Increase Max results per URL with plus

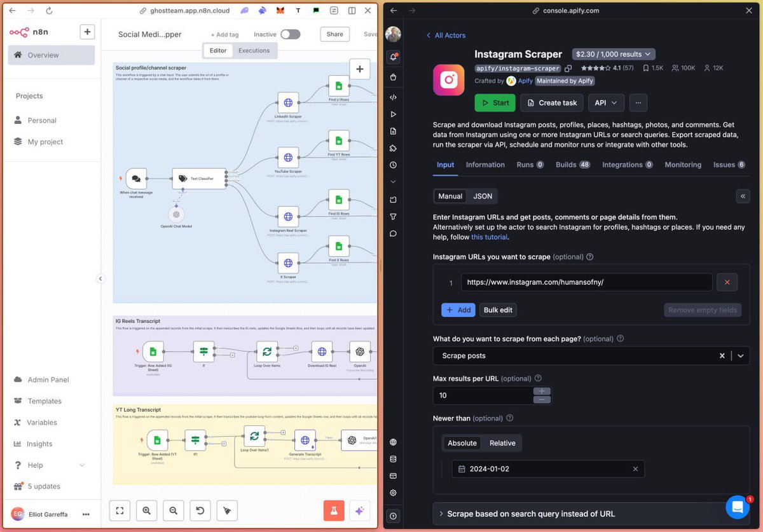[x=542, y=392]
